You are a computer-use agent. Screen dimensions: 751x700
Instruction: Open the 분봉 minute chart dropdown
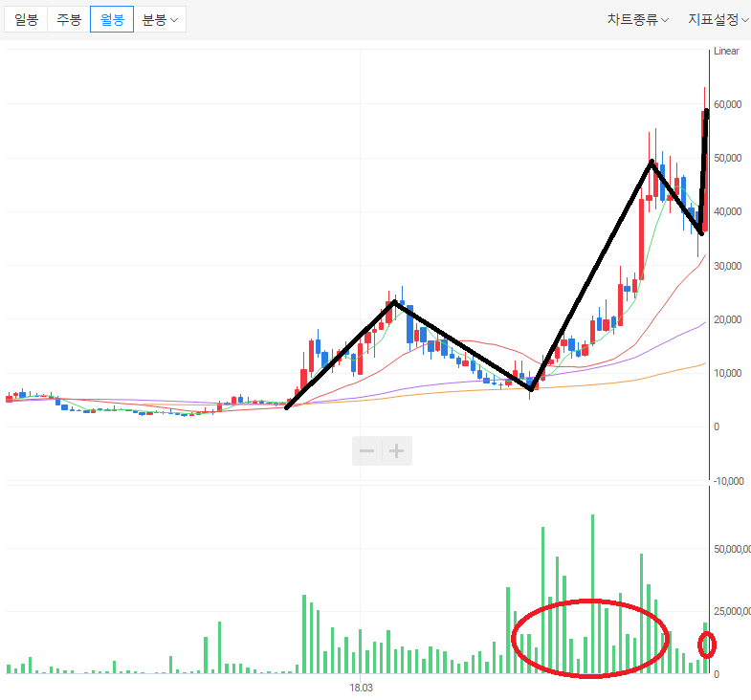tap(160, 20)
